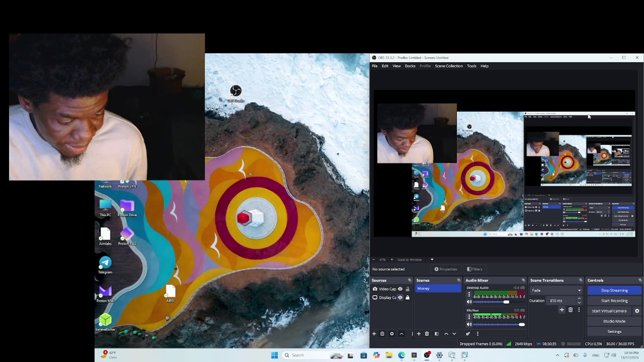The image size is (644, 362).
Task: Toggle visibility of Display Capture source
Action: tap(400, 298)
